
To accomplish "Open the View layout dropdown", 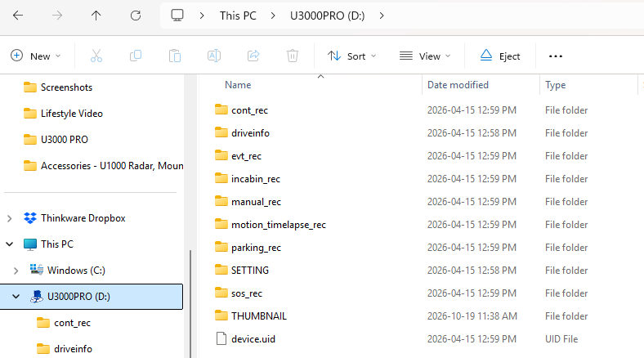I will [425, 56].
